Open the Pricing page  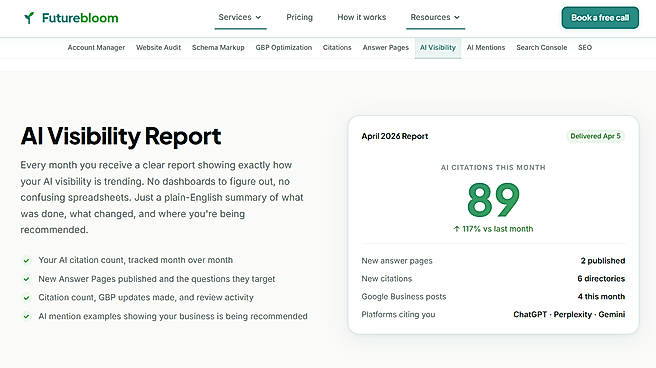click(299, 17)
